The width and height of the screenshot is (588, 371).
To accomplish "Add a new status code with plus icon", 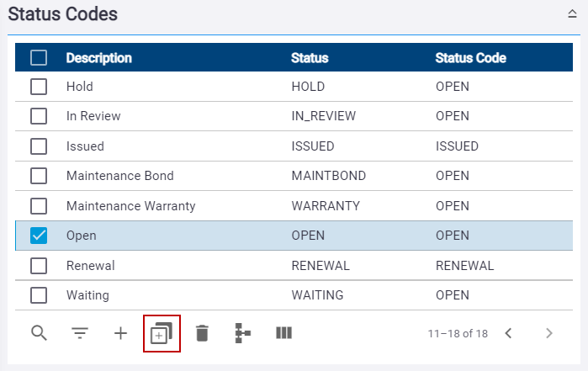I will 121,333.
